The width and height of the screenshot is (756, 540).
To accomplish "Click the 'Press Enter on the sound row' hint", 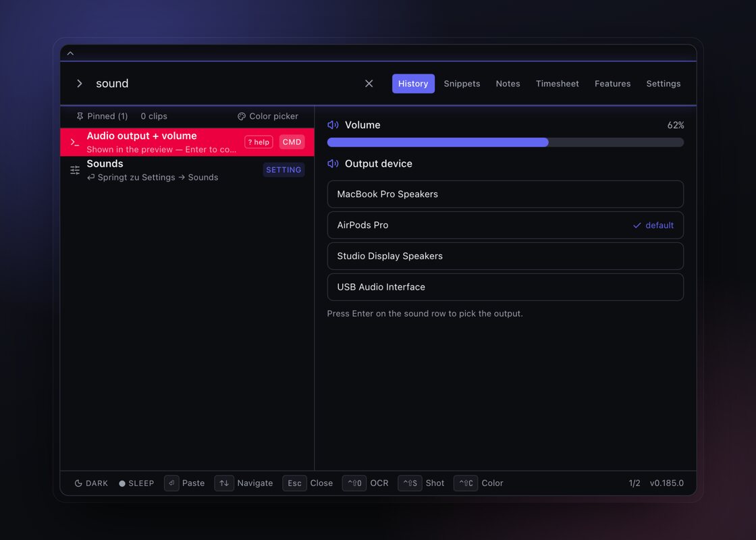I will (x=425, y=313).
